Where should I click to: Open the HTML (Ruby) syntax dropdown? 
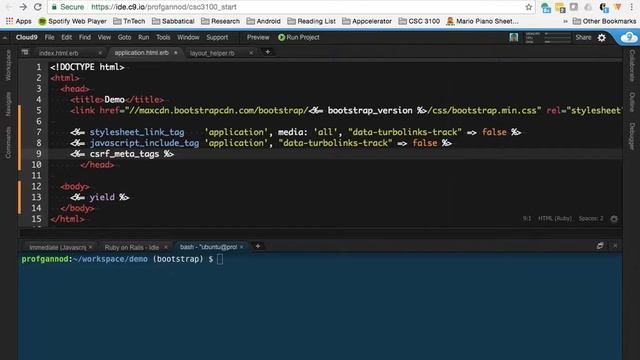coord(555,218)
